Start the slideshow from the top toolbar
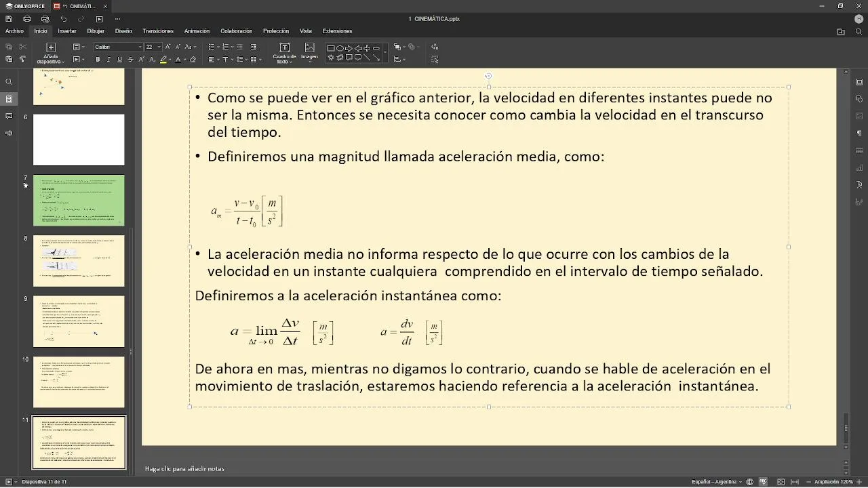This screenshot has height=488, width=868. point(100,19)
